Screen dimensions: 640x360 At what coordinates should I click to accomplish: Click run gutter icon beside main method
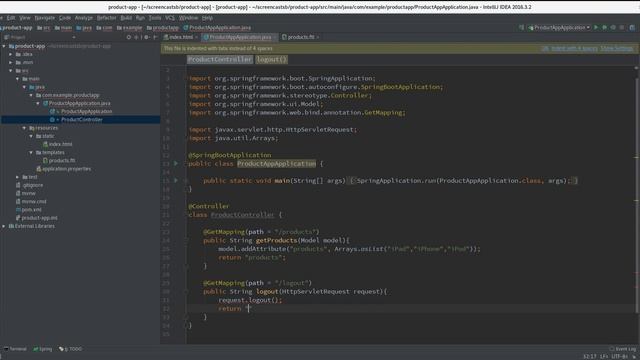click(x=176, y=180)
